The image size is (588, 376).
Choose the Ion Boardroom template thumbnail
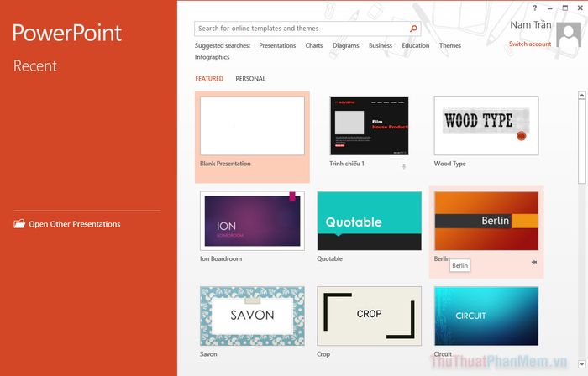click(x=252, y=221)
